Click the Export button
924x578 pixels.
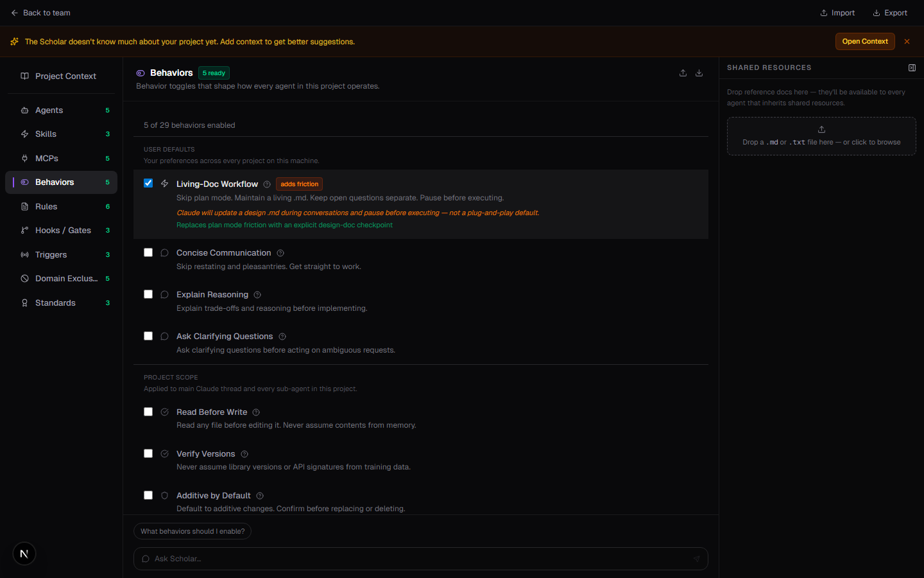click(x=890, y=13)
